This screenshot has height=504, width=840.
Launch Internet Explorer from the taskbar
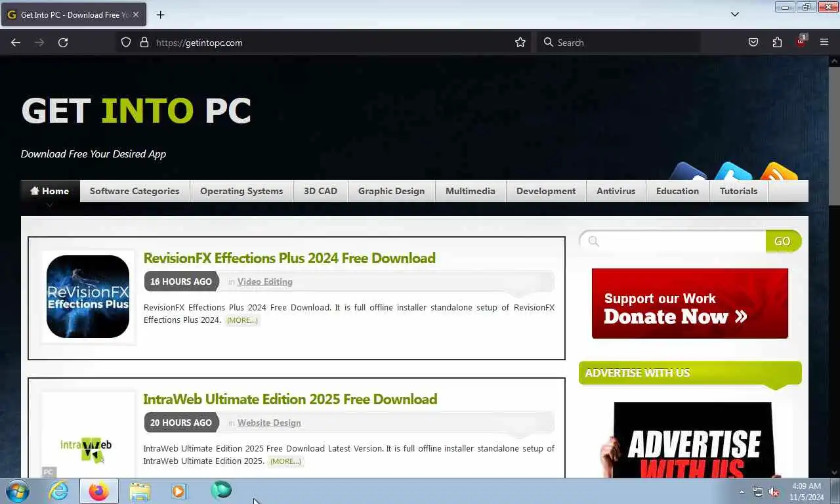pos(58,491)
